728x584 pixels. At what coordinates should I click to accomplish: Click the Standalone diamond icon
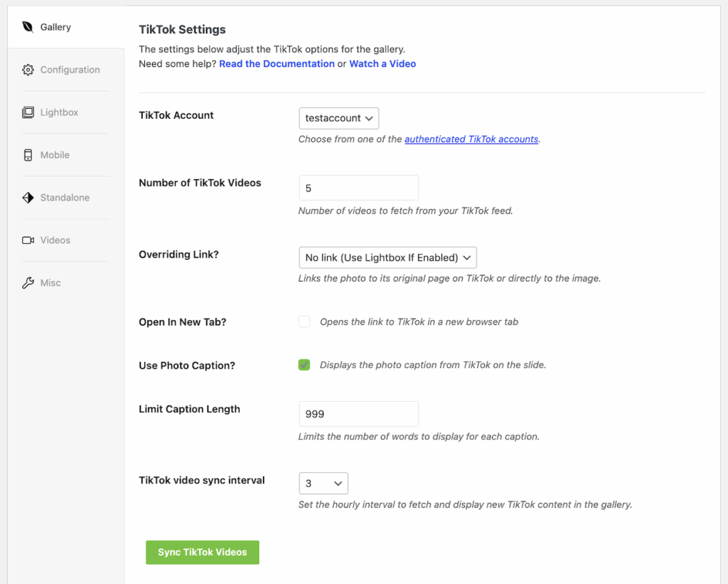coord(28,198)
